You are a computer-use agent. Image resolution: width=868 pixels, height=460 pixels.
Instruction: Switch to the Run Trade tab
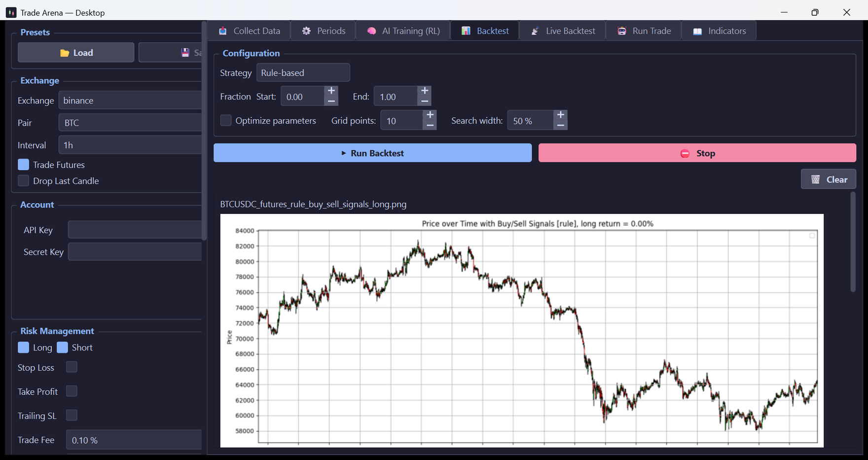tap(644, 31)
